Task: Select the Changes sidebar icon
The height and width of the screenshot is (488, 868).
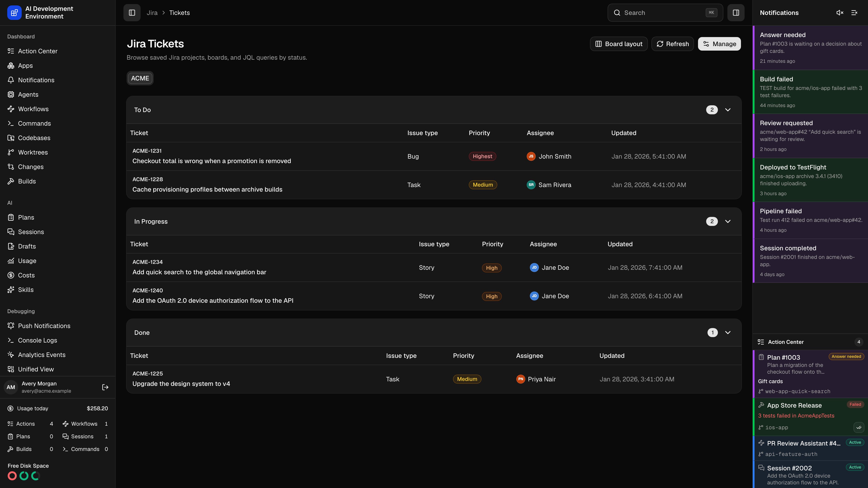Action: click(x=11, y=167)
